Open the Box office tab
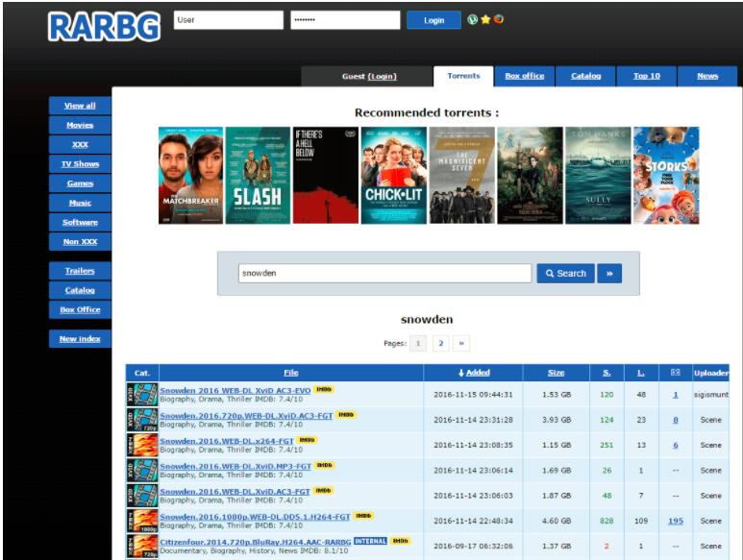Screen dimensions: 743x560 click(x=524, y=76)
